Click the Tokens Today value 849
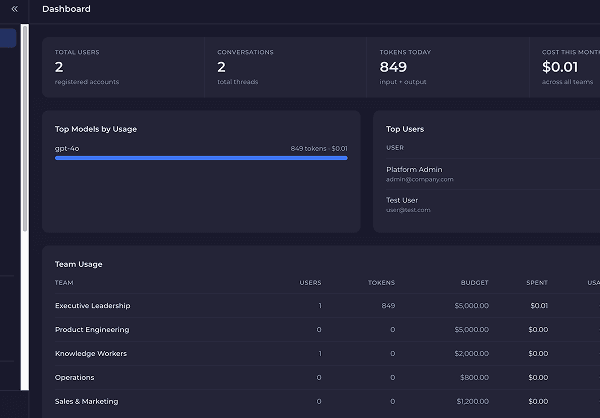 pos(393,67)
